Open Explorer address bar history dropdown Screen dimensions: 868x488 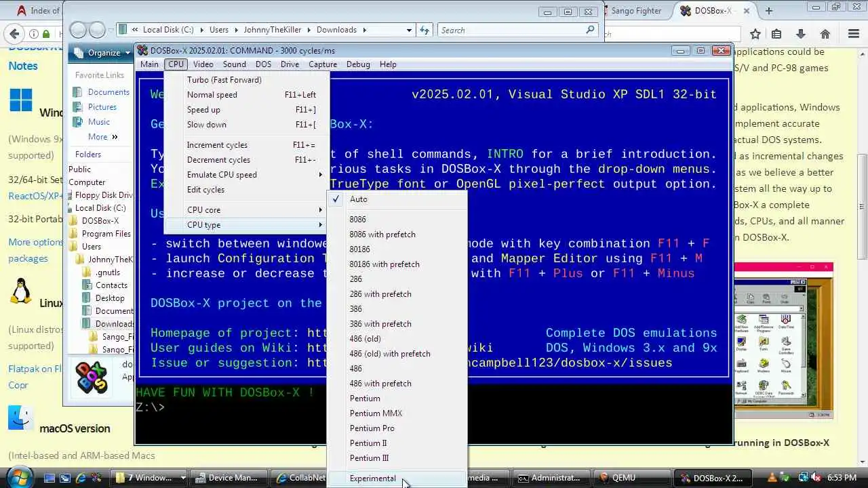pos(409,30)
